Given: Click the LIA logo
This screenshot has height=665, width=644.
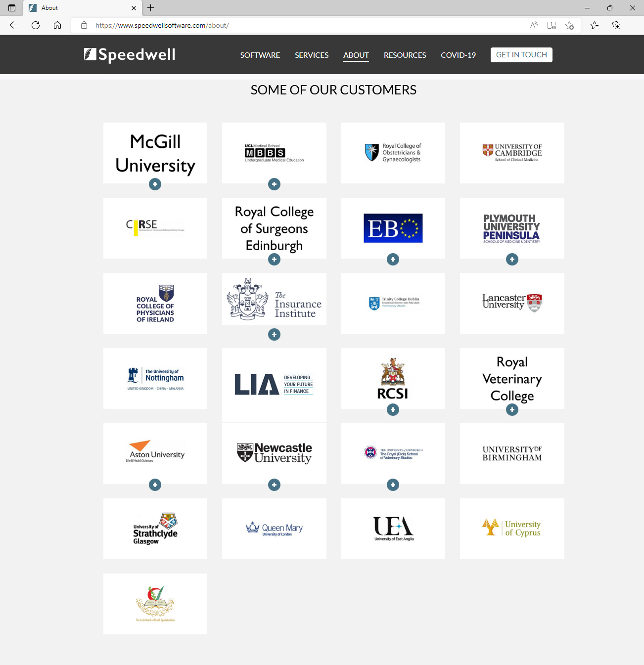Looking at the screenshot, I should tap(274, 385).
